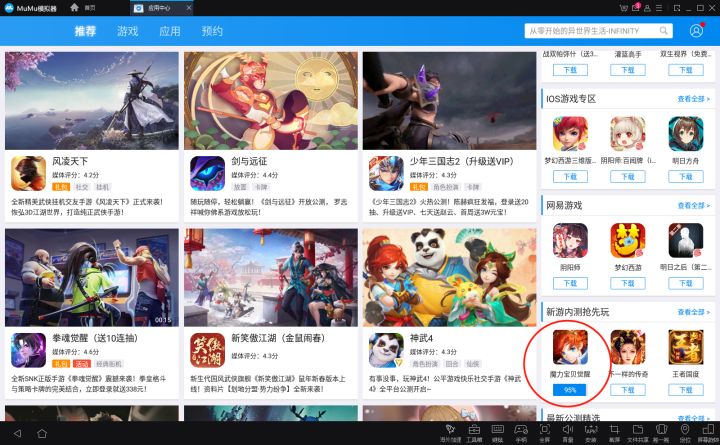Click the 风凌天下 game icon
720x445 pixels.
[28, 173]
